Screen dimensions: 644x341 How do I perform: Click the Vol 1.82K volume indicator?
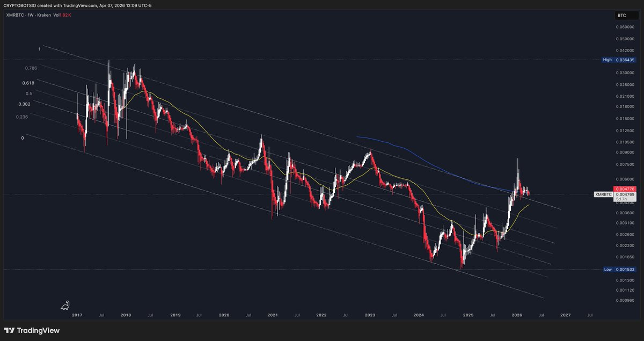62,15
